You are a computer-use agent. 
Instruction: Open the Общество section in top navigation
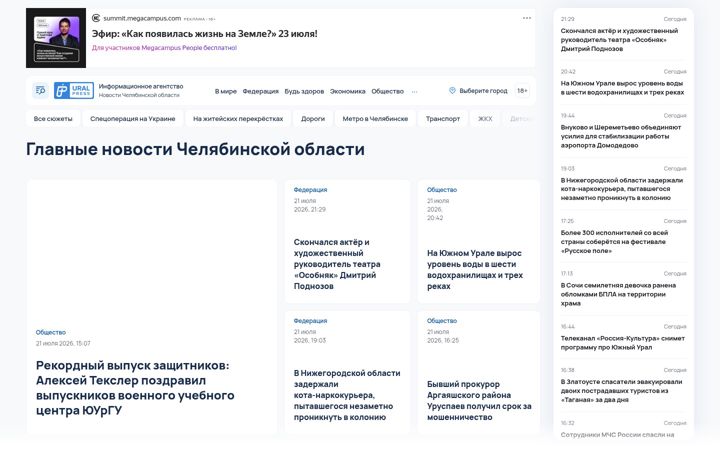pos(388,91)
